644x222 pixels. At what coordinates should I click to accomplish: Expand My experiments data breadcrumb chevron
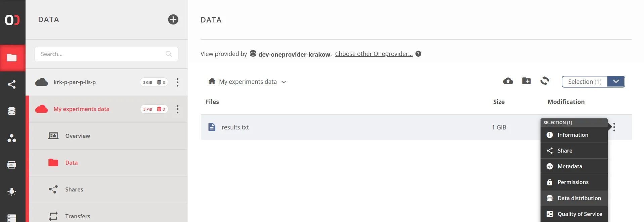284,82
